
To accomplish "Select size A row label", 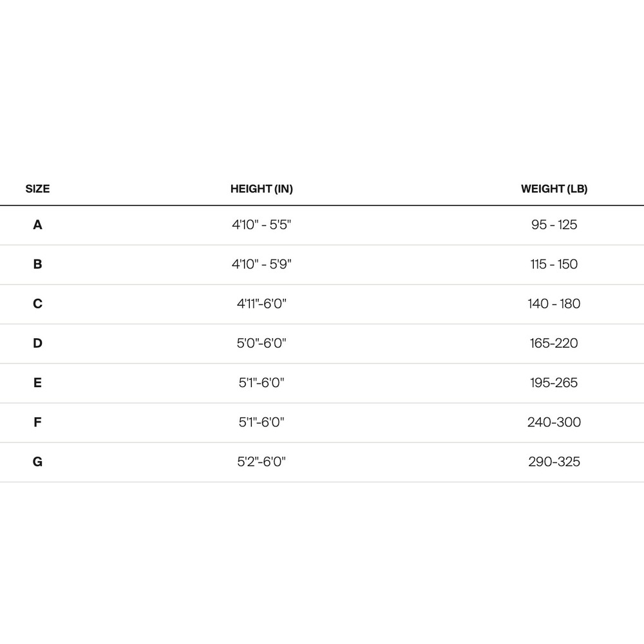I will (37, 225).
